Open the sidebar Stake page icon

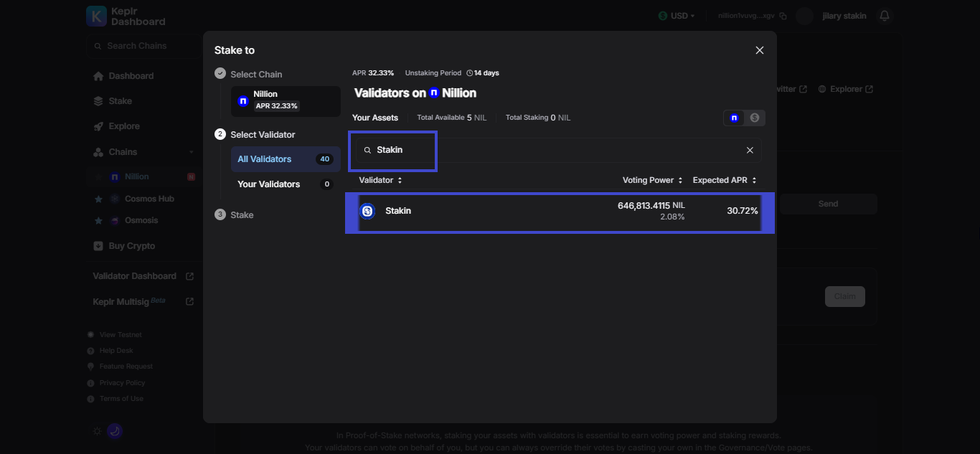[98, 101]
